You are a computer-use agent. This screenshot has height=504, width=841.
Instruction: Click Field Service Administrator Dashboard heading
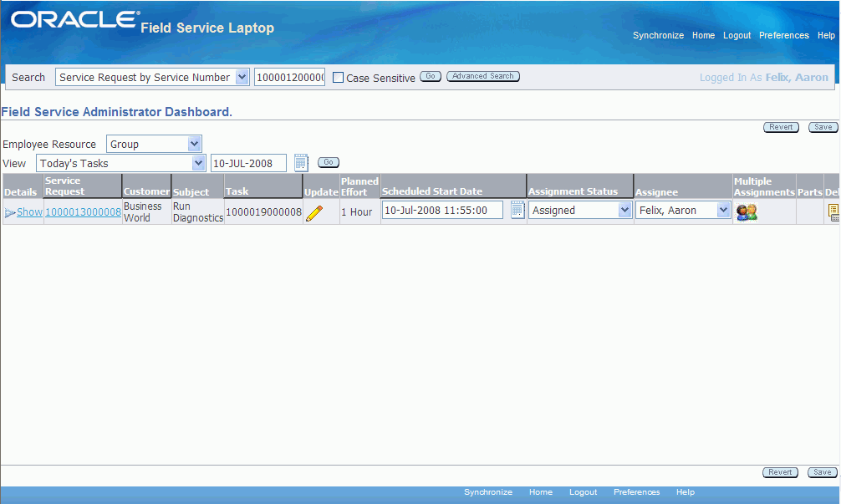tap(116, 111)
